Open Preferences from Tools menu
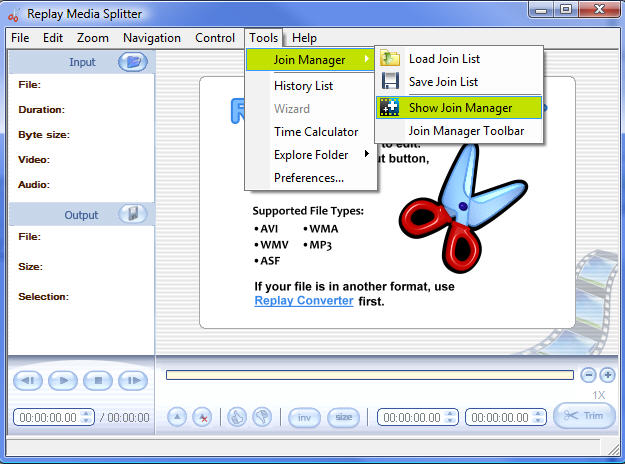This screenshot has height=464, width=625. pyautogui.click(x=309, y=178)
